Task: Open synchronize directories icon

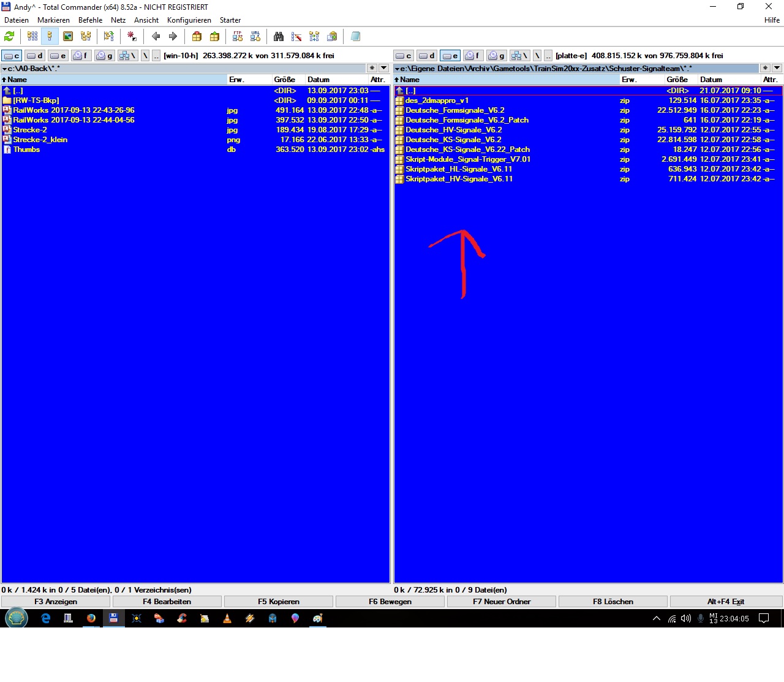Action: 314,37
